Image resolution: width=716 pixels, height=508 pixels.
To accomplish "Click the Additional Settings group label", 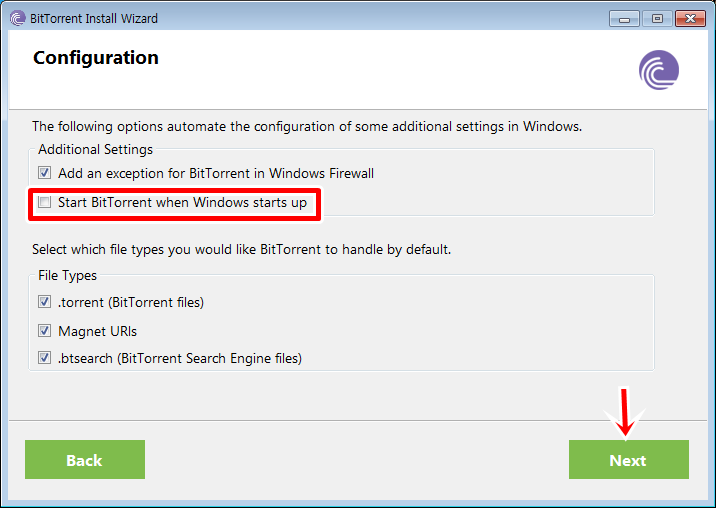I will (x=95, y=149).
